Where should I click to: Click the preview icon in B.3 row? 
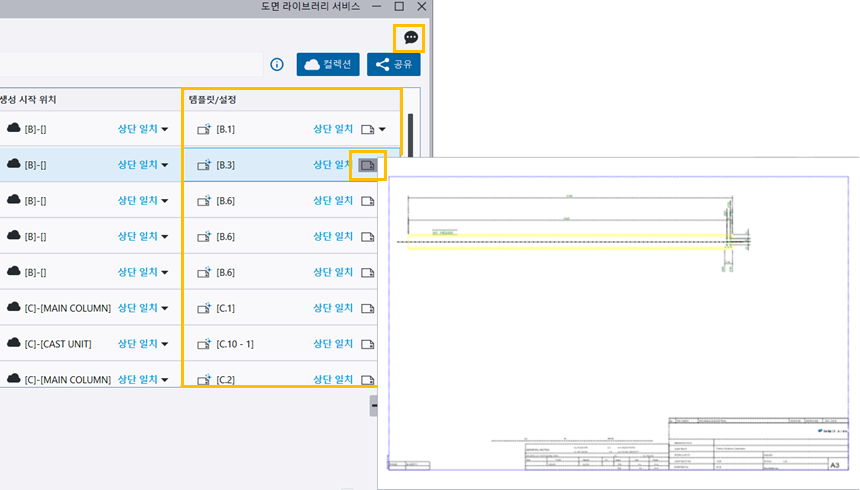coord(368,165)
